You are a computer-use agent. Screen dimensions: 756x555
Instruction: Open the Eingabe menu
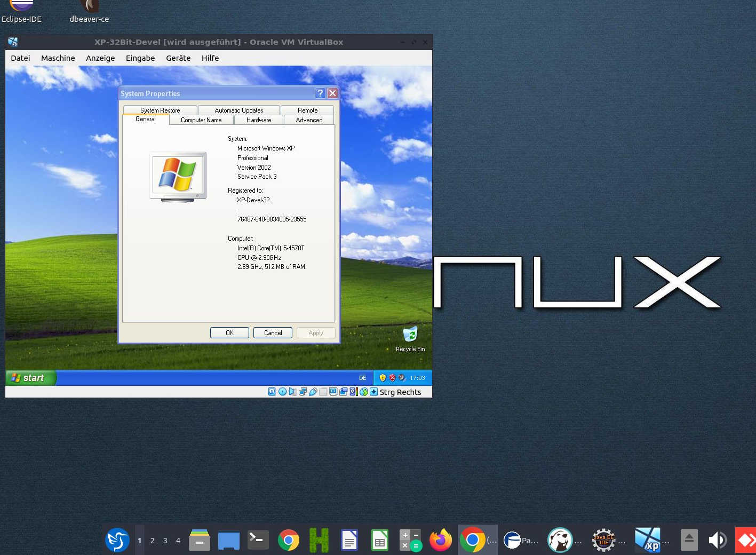pyautogui.click(x=140, y=58)
